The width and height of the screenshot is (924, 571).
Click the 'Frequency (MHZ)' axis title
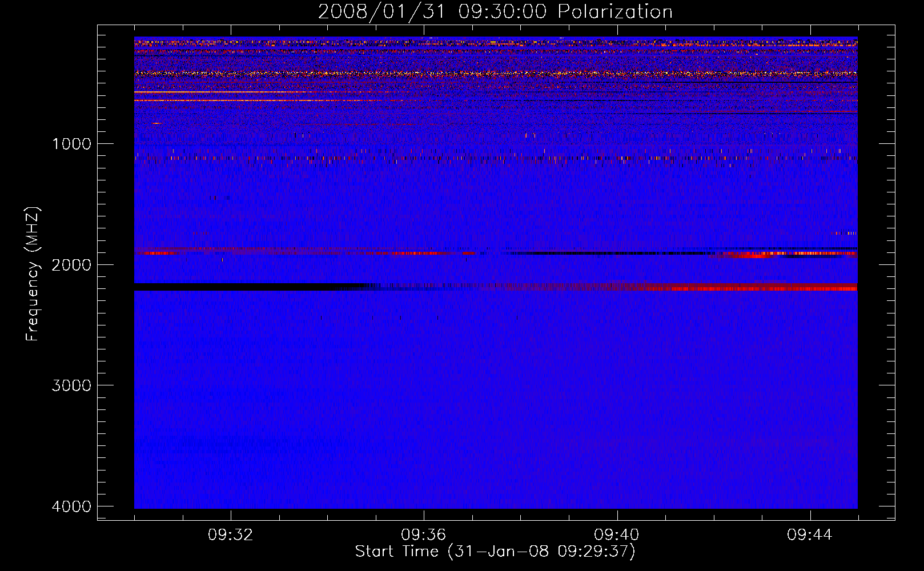point(33,274)
